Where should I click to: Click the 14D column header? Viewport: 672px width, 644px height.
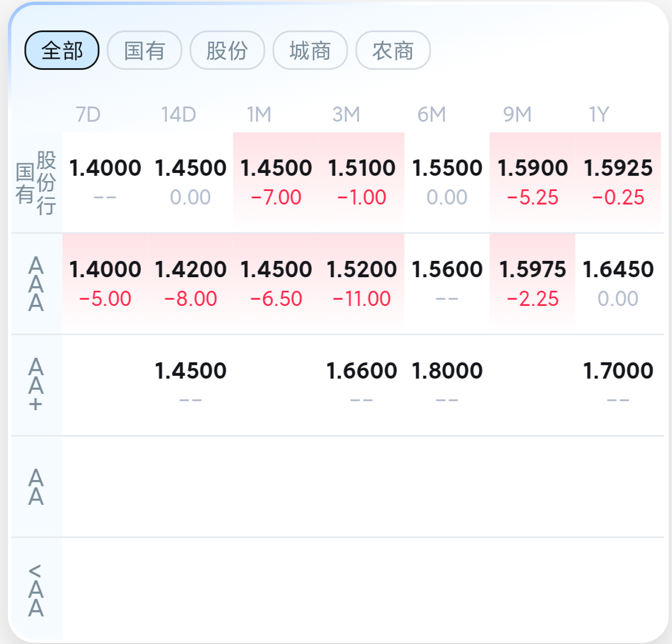[x=178, y=114]
